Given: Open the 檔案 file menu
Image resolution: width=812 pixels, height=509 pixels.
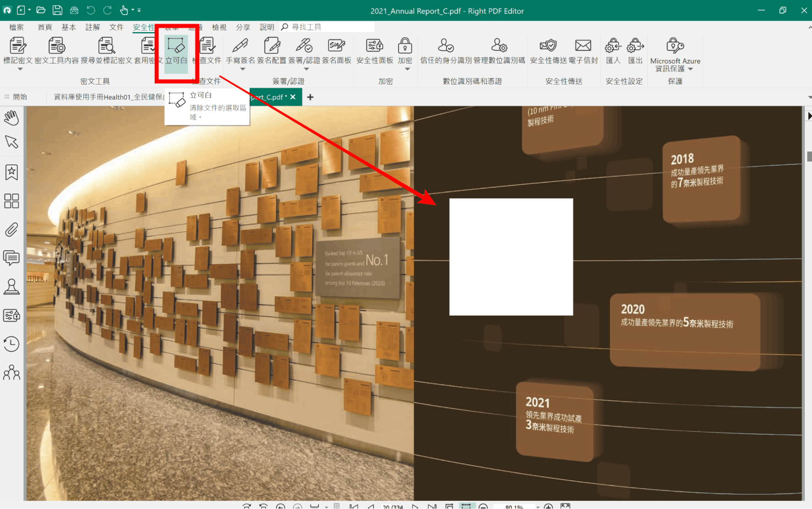Looking at the screenshot, I should (17, 27).
